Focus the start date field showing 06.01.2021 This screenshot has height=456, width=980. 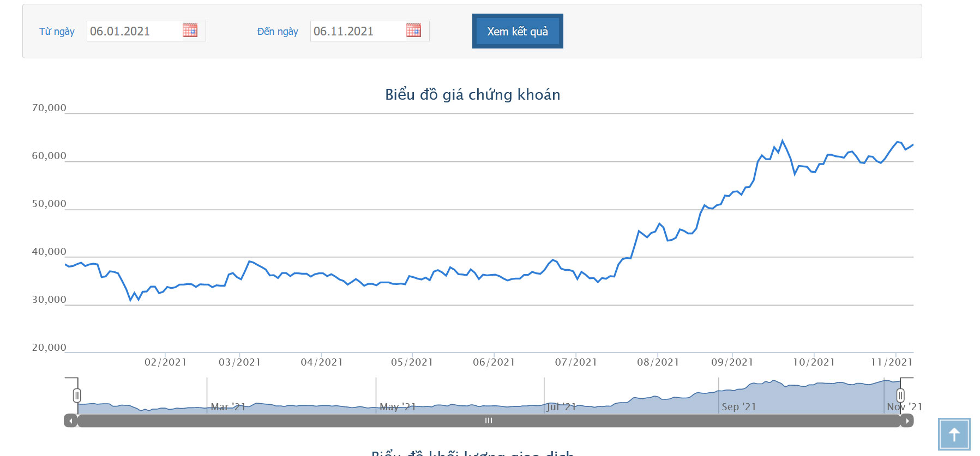[x=134, y=31]
